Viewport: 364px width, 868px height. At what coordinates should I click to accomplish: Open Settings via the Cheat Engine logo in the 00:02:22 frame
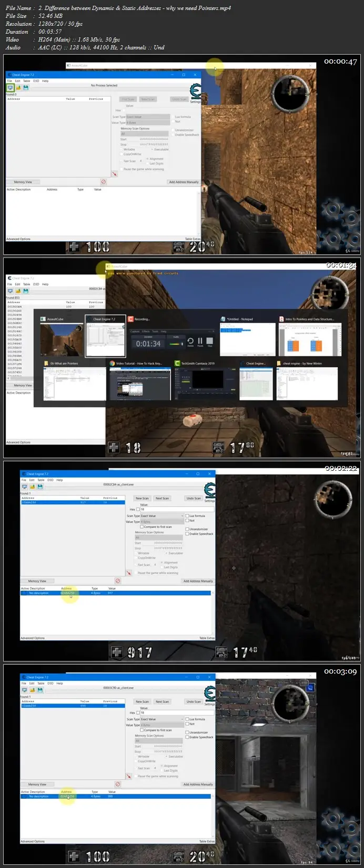click(209, 491)
